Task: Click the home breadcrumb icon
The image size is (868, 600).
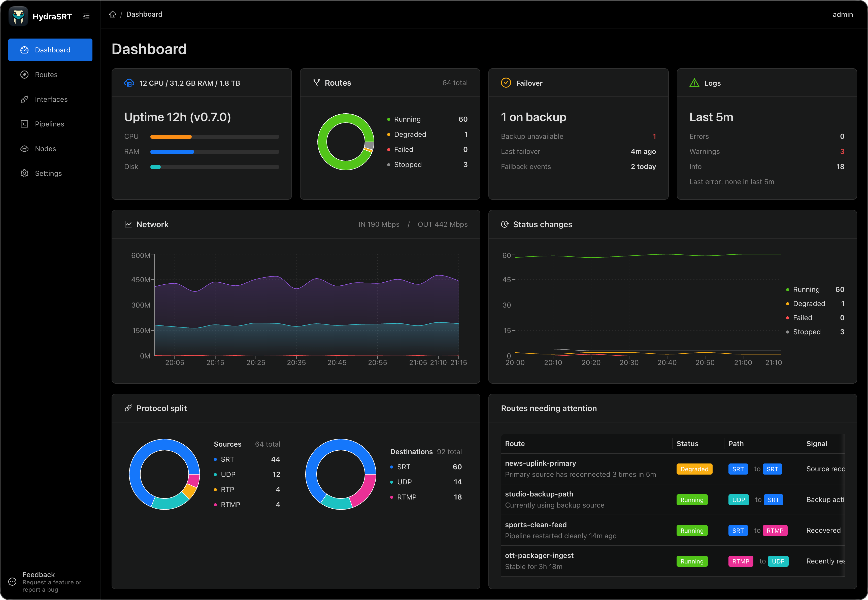Action: click(x=112, y=14)
